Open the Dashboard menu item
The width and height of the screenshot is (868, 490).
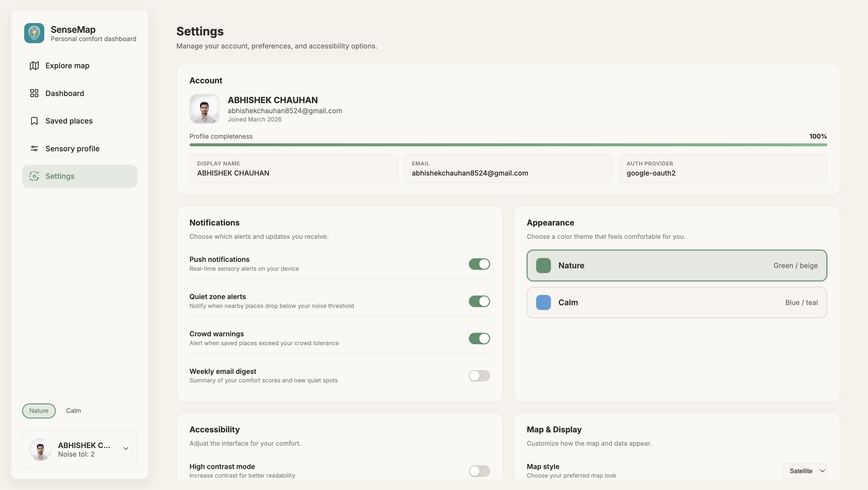[65, 93]
